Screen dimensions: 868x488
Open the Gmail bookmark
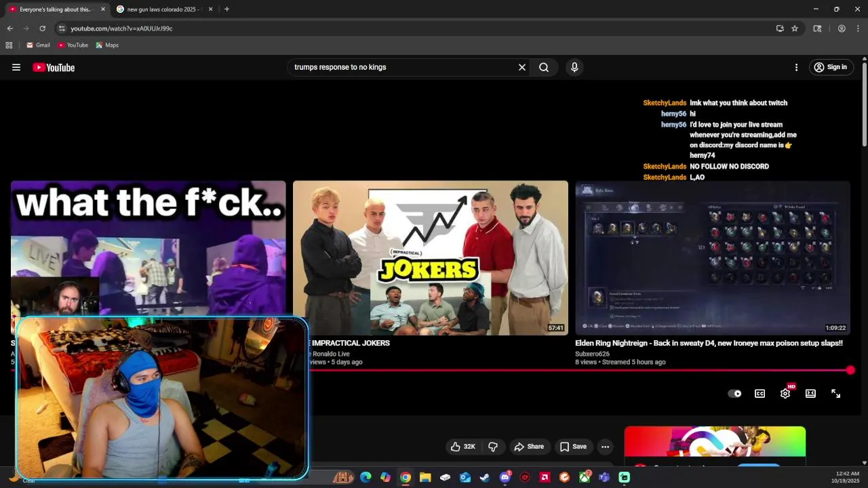38,45
